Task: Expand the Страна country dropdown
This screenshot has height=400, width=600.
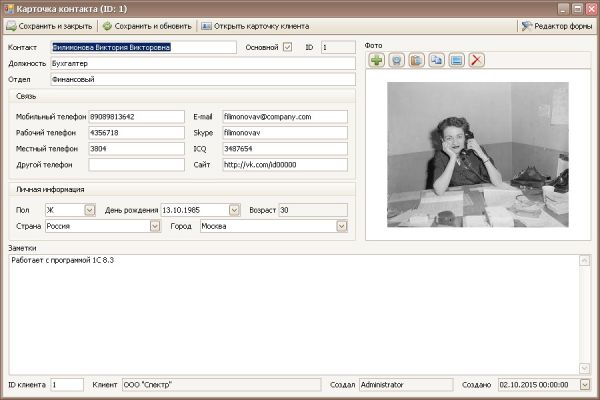Action: tap(155, 226)
